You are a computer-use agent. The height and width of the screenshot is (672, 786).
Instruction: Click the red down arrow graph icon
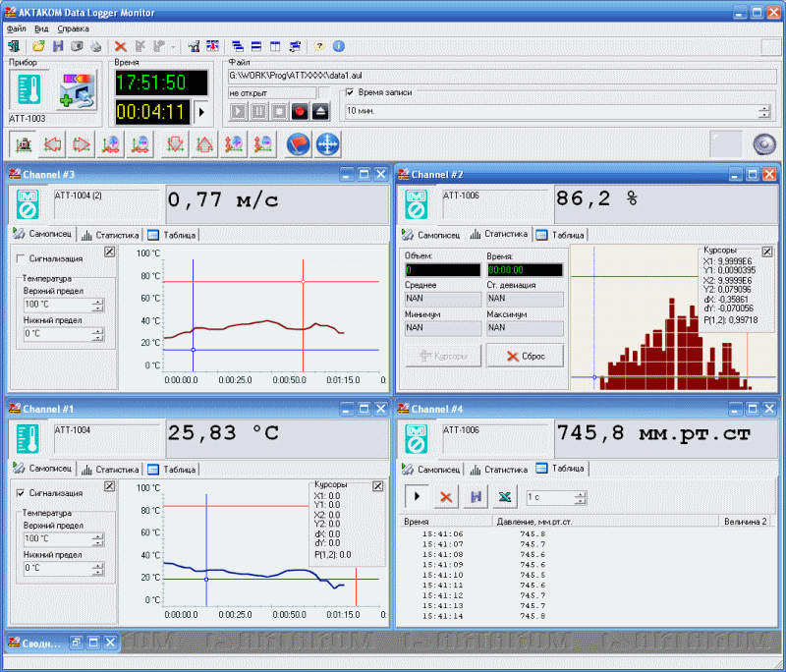click(x=175, y=144)
